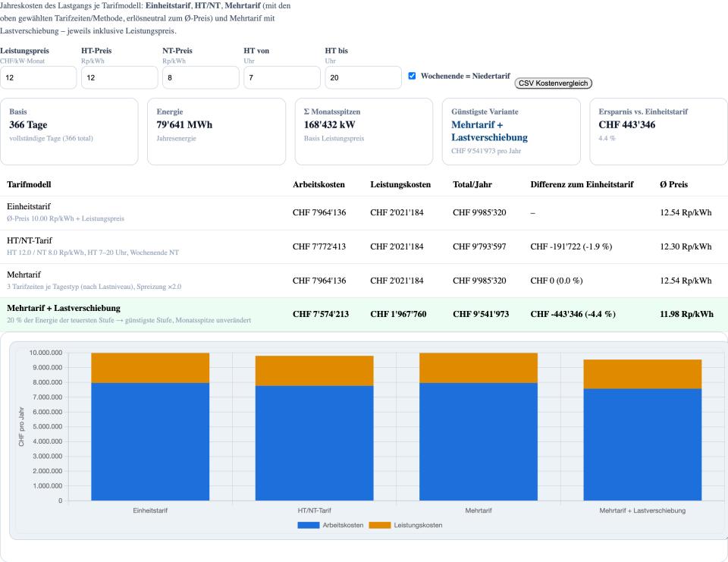The height and width of the screenshot is (562, 728).
Task: Click the CHF 1'967'760 Leistungskosten value
Action: click(398, 314)
